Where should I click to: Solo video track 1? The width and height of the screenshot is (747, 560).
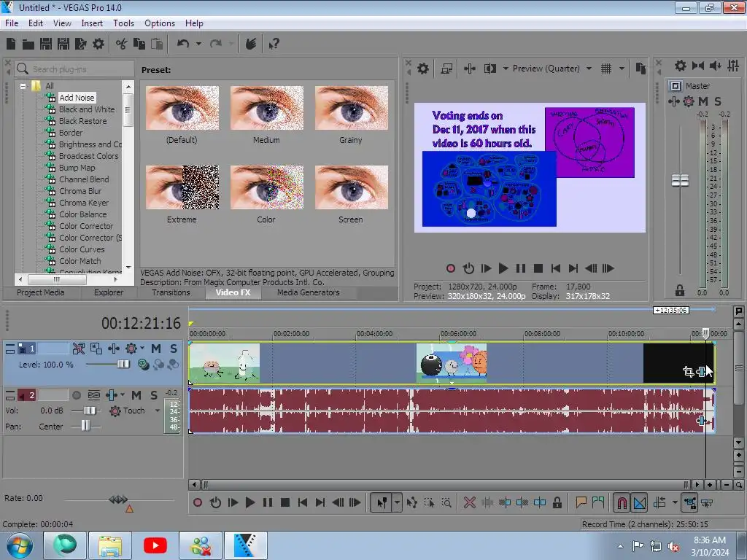174,349
